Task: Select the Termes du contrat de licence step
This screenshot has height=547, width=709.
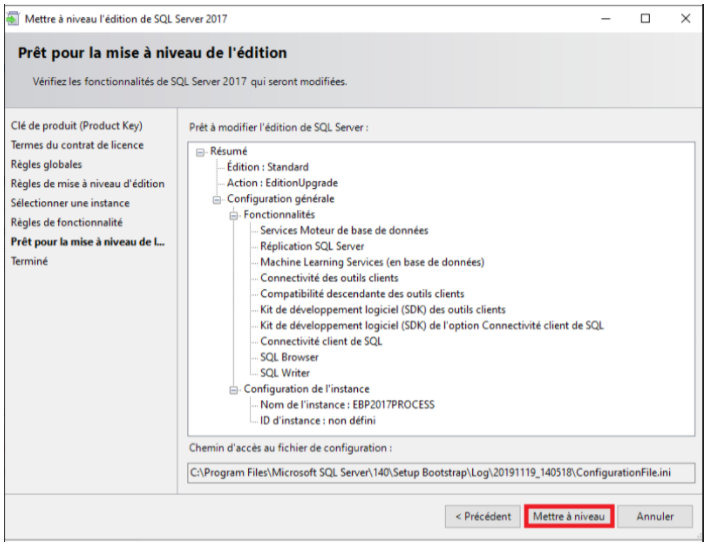Action: click(x=77, y=145)
